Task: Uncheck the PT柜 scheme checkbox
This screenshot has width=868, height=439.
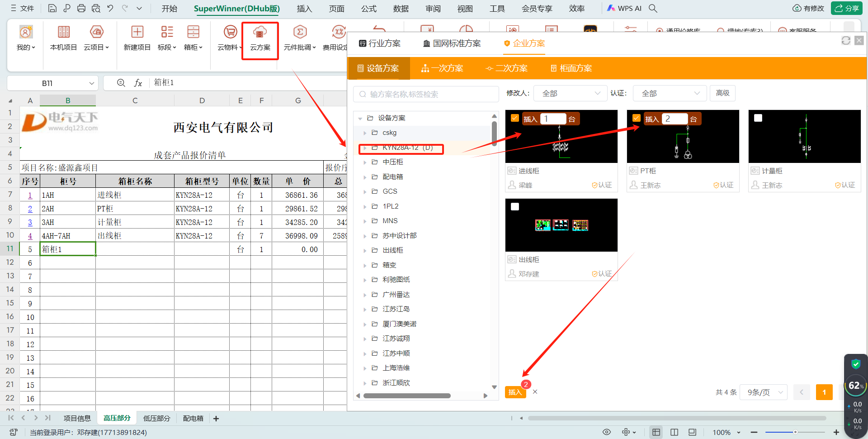Action: (636, 118)
